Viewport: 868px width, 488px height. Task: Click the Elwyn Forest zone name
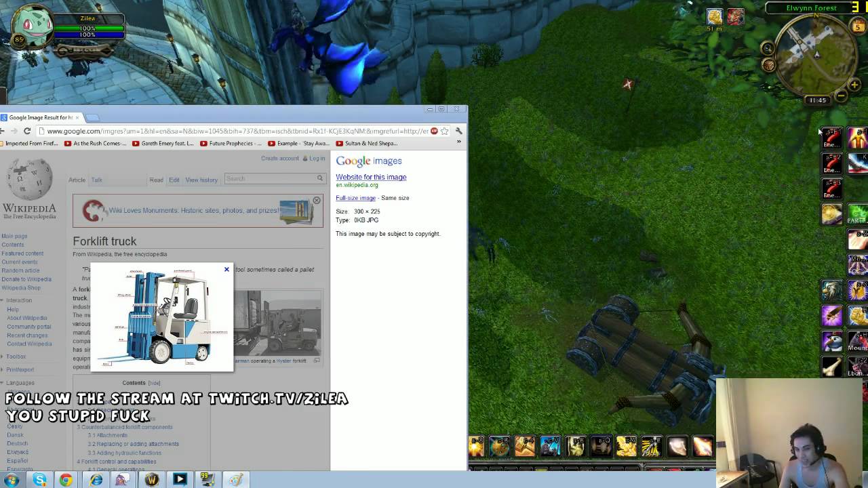coord(811,8)
